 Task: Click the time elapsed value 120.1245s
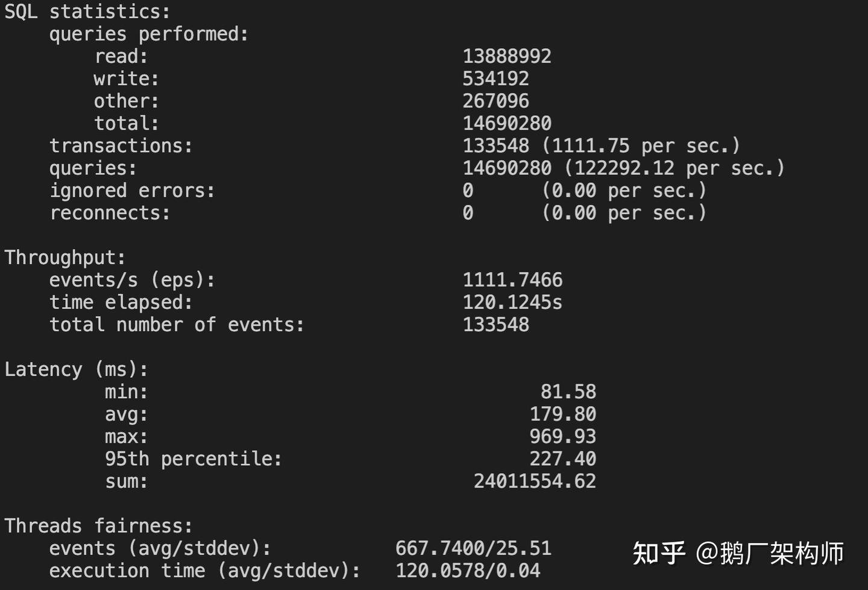pyautogui.click(x=512, y=302)
